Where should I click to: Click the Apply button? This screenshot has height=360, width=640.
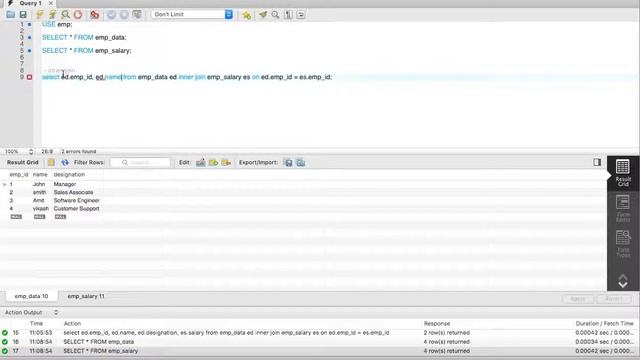tap(578, 299)
